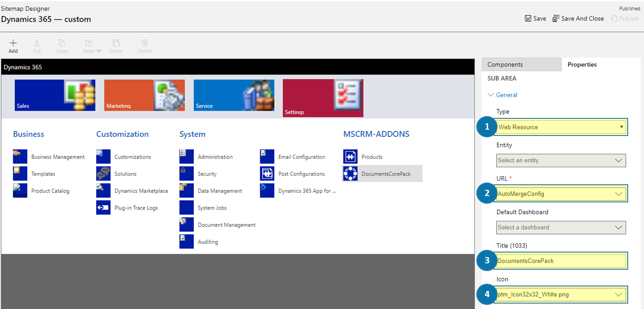Image resolution: width=644 pixels, height=309 pixels.
Task: Click the Document Management label
Action: (227, 225)
